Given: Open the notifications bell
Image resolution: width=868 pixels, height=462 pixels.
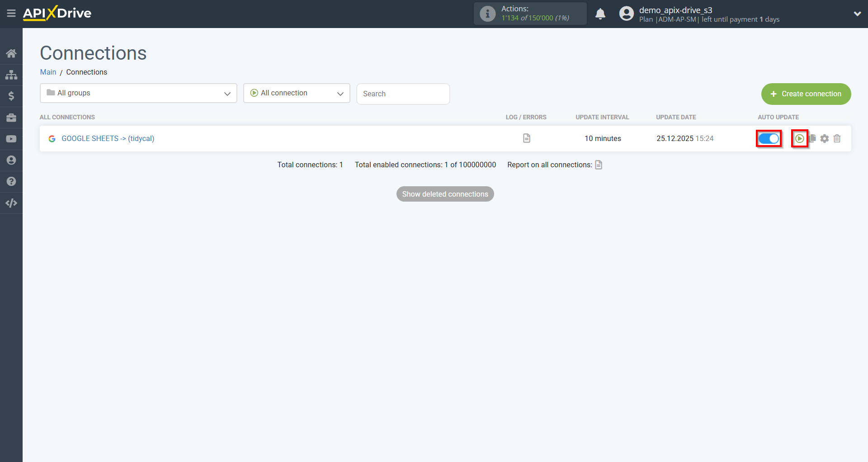Looking at the screenshot, I should coord(600,14).
